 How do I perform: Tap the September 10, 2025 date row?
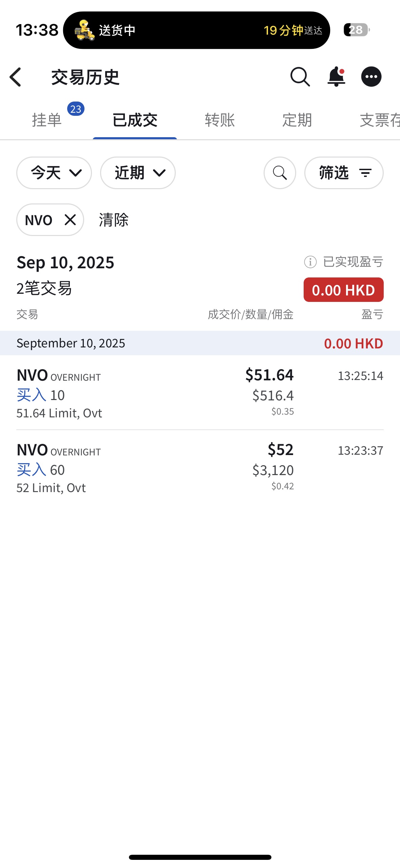click(200, 343)
